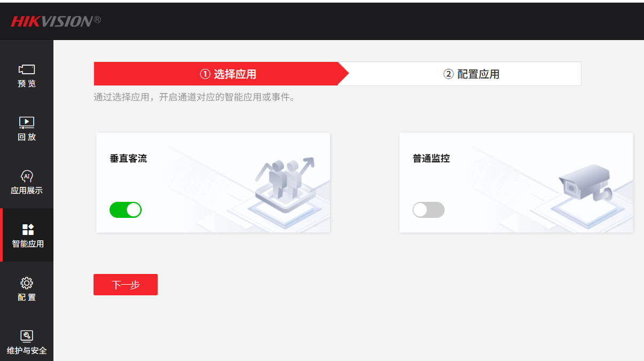The image size is (644, 361).
Task: Open the 配置 gear icon
Action: [27, 283]
